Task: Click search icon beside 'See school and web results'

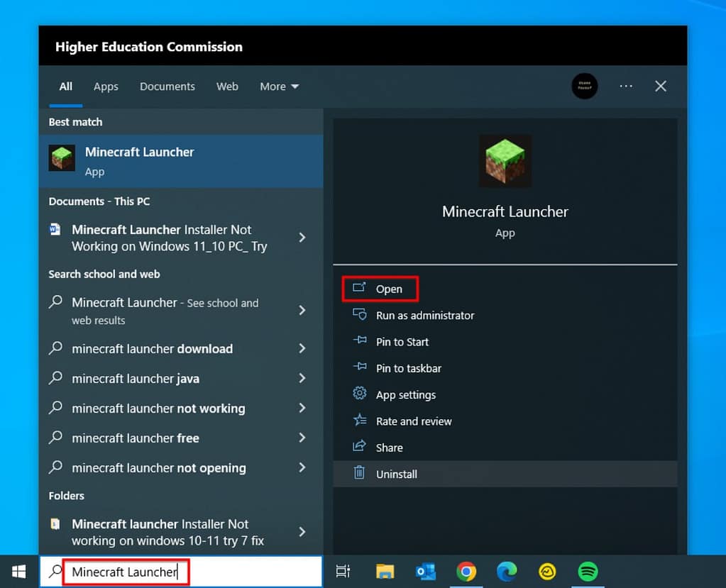Action: [x=55, y=302]
